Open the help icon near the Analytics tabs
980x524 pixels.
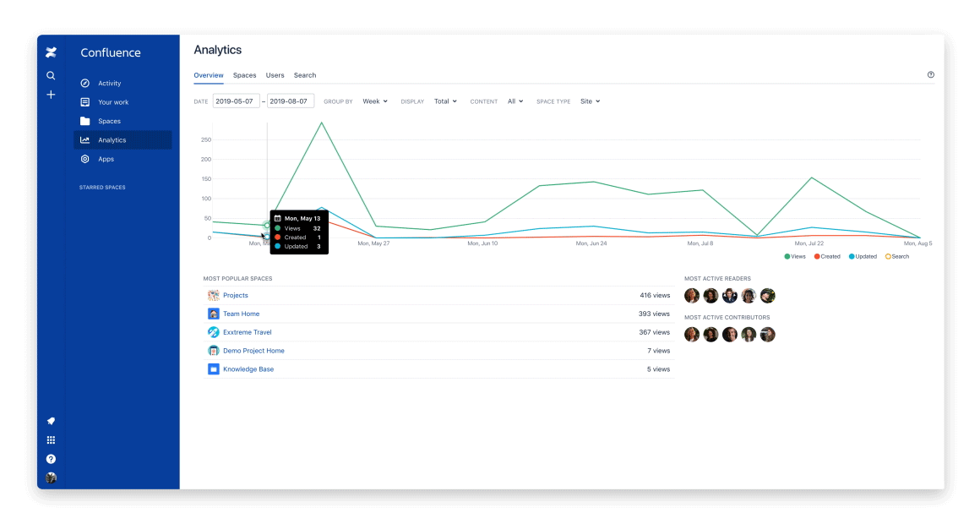click(930, 74)
